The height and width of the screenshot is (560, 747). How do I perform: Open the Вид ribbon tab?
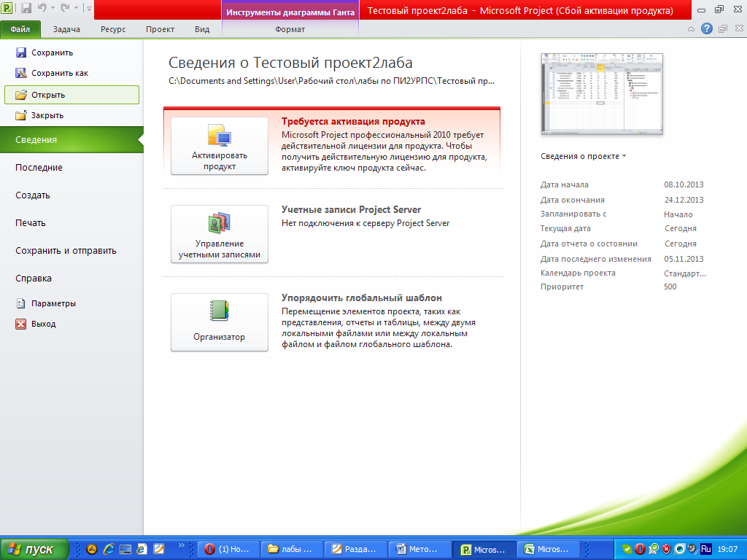coord(202,29)
